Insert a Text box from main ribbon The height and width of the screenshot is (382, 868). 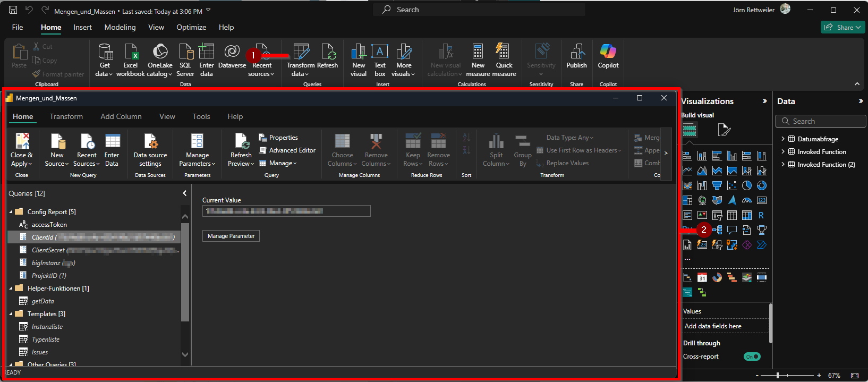(380, 60)
